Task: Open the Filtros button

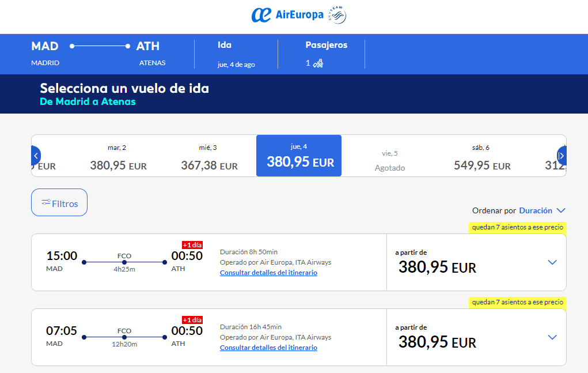Action: [x=59, y=202]
